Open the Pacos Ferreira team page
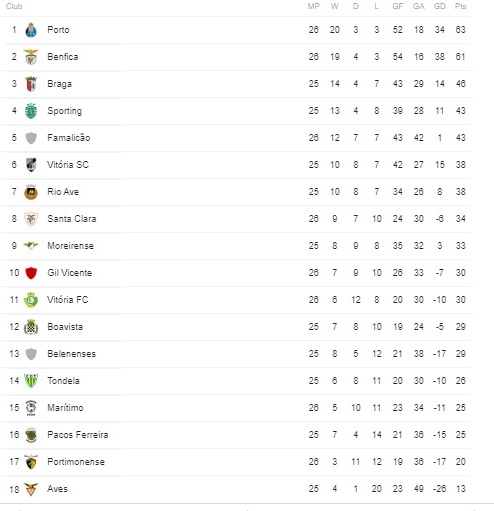The image size is (494, 511). point(78,435)
